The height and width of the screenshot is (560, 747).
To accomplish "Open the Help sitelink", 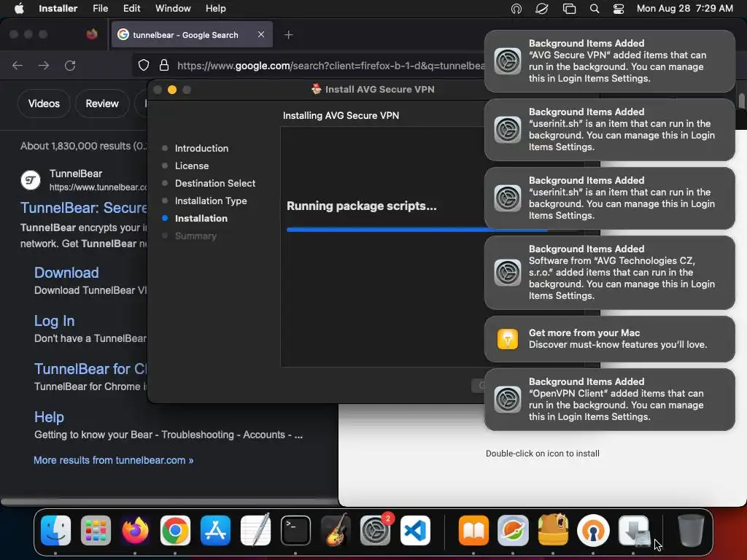I will click(49, 416).
